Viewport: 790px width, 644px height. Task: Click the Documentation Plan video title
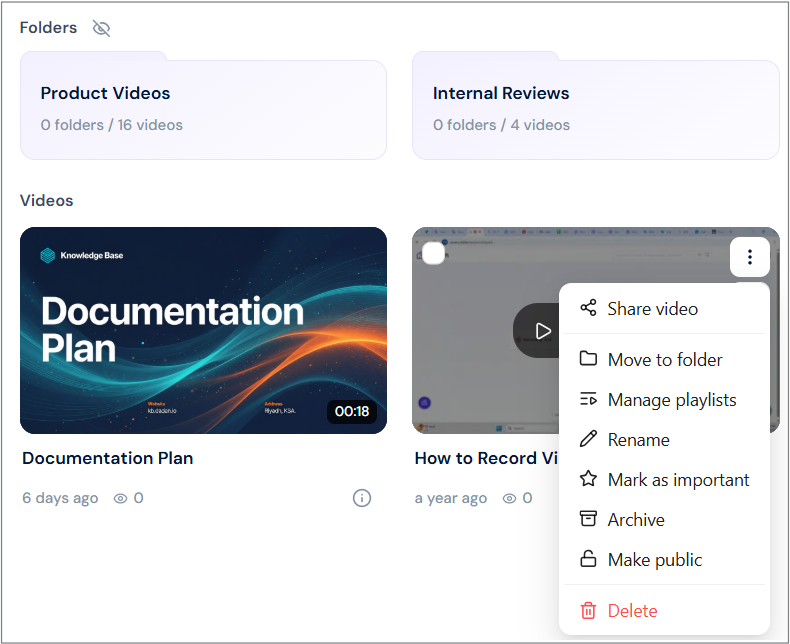108,458
